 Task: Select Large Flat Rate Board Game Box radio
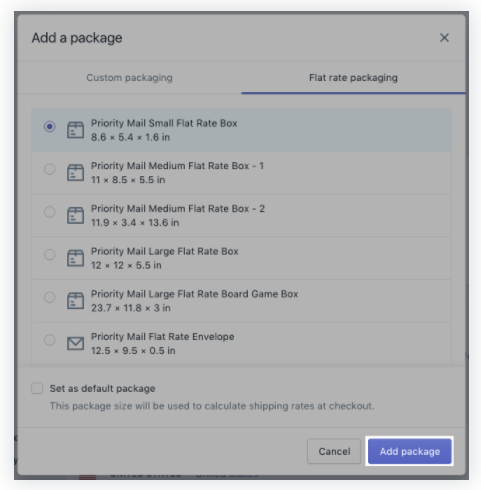tap(50, 297)
